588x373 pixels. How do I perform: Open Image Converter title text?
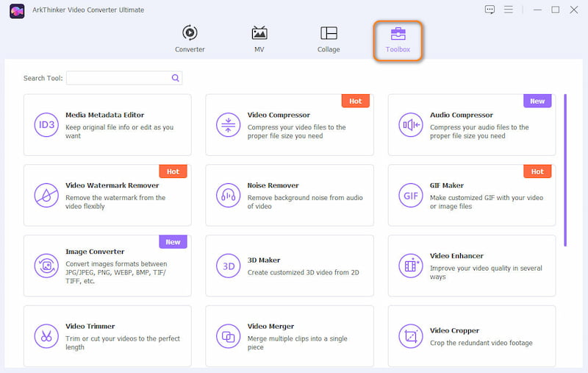(x=95, y=252)
